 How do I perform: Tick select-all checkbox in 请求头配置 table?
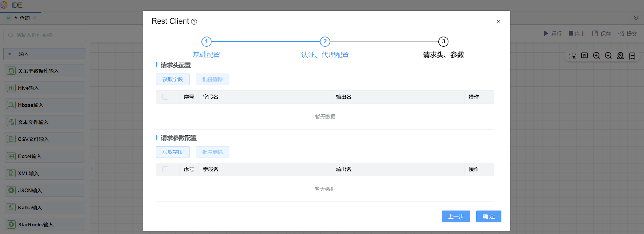pyautogui.click(x=165, y=97)
